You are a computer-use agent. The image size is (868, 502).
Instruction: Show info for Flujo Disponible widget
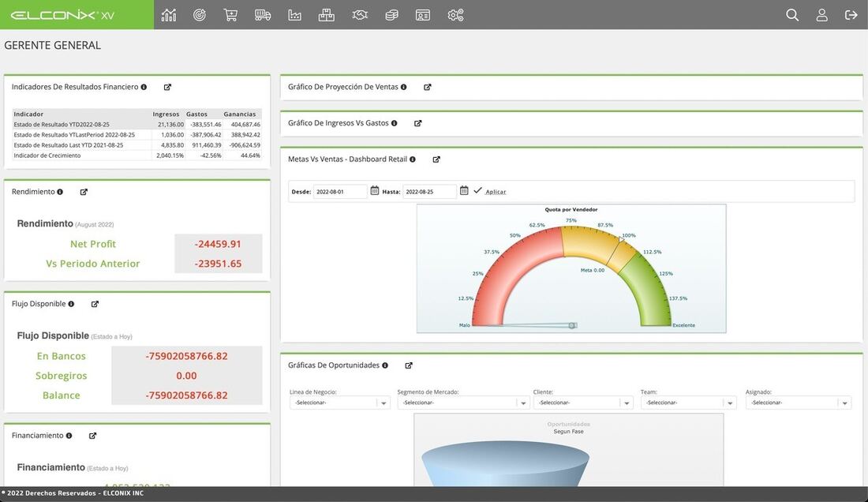click(71, 304)
